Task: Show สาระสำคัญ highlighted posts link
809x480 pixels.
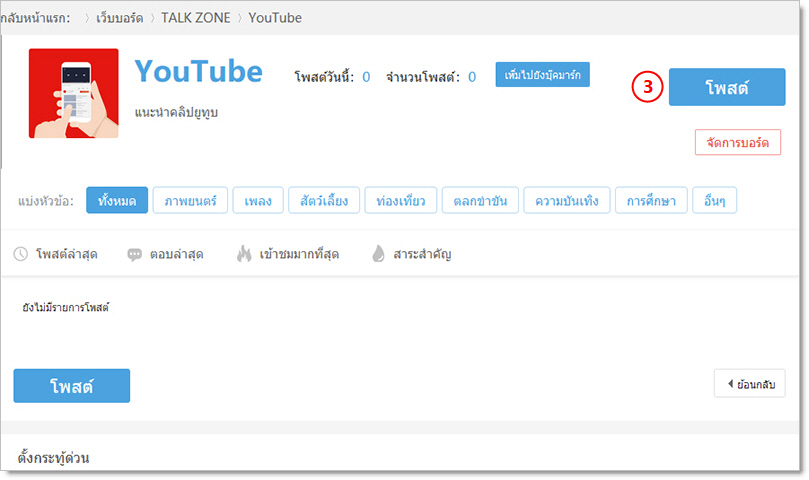Action: (x=423, y=254)
